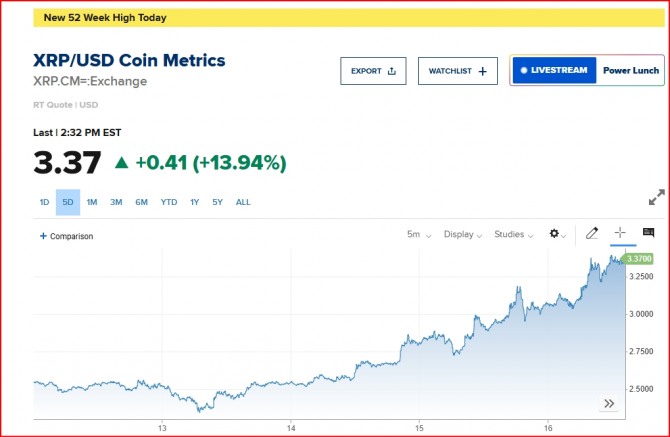Expand the Display dropdown

coord(463,234)
